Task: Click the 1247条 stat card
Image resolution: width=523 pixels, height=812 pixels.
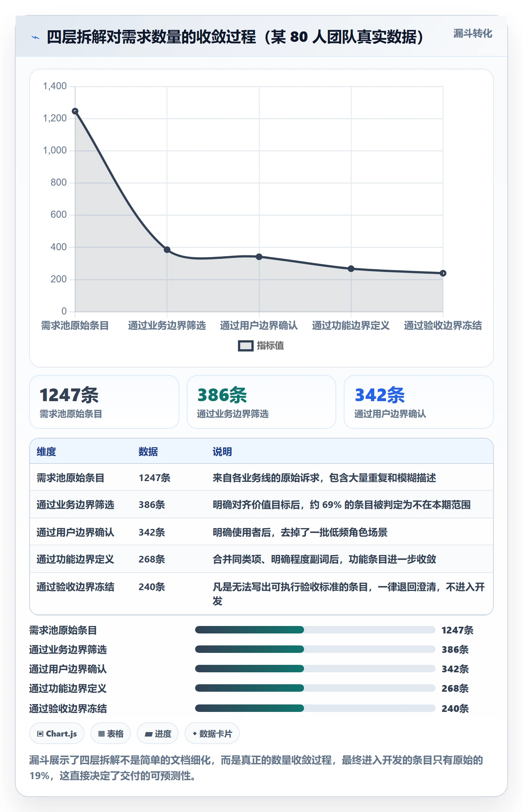Action: click(x=104, y=402)
